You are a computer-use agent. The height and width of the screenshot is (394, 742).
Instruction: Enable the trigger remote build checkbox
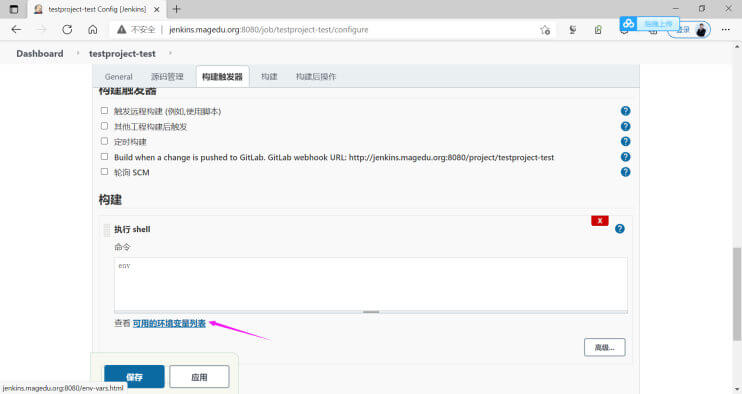(104, 111)
